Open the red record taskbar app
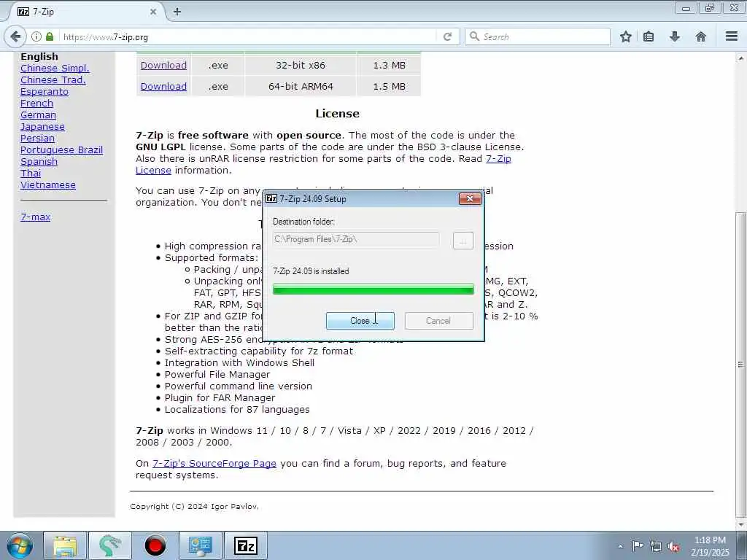This screenshot has width=747, height=560. tap(155, 545)
